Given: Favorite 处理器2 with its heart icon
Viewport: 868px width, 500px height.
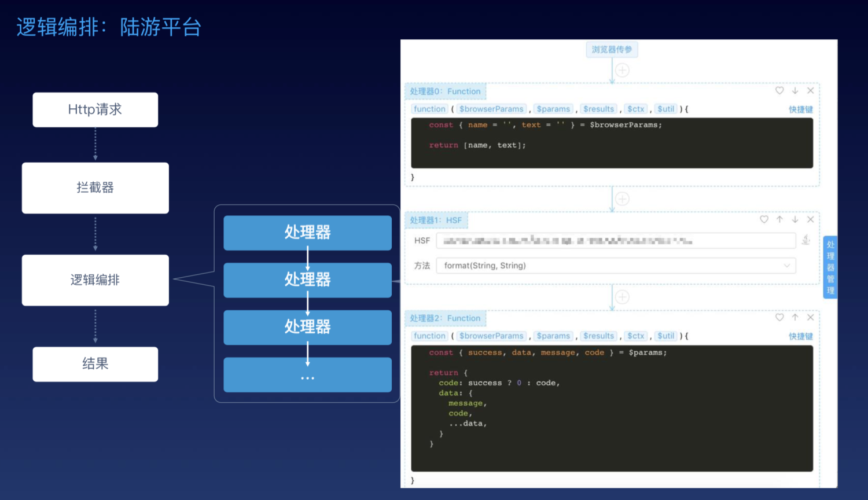Looking at the screenshot, I should coord(779,317).
